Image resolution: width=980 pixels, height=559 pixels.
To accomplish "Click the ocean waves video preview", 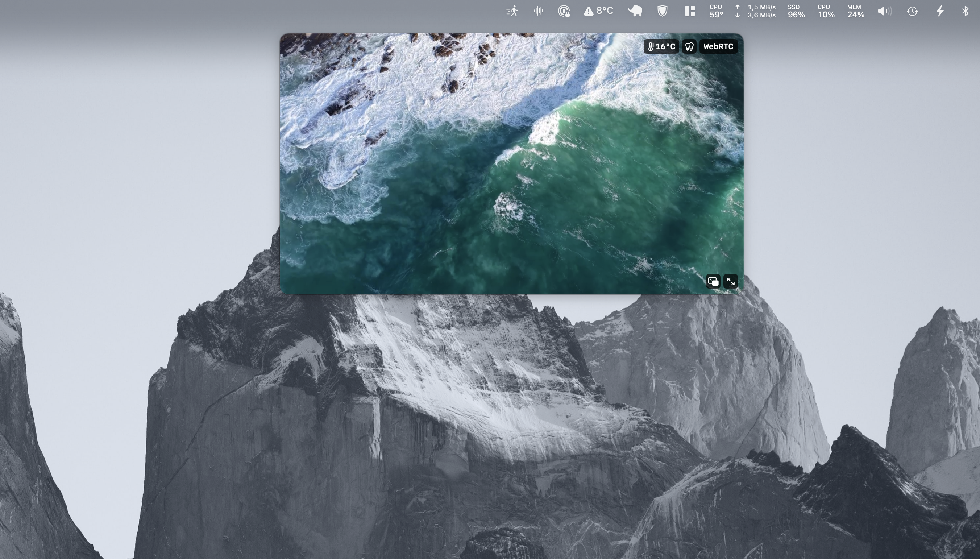I will tap(511, 164).
